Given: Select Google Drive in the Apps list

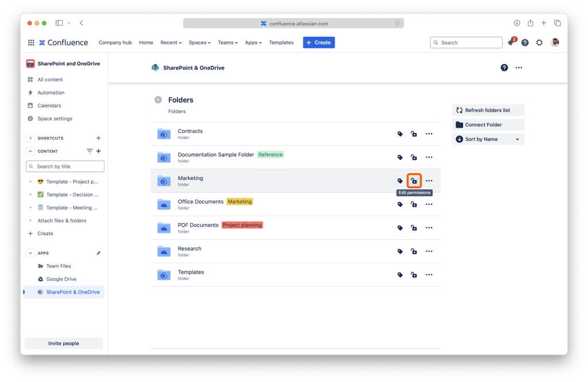Looking at the screenshot, I should click(61, 279).
